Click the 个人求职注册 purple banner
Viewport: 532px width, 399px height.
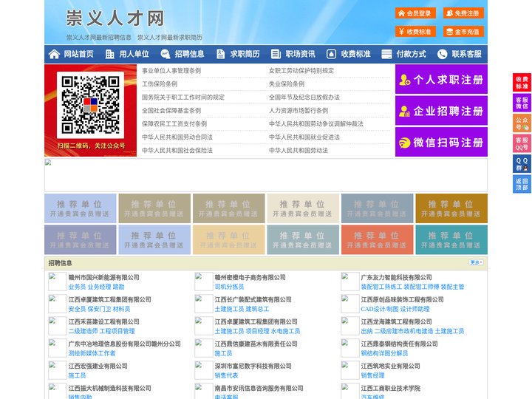[x=441, y=79]
